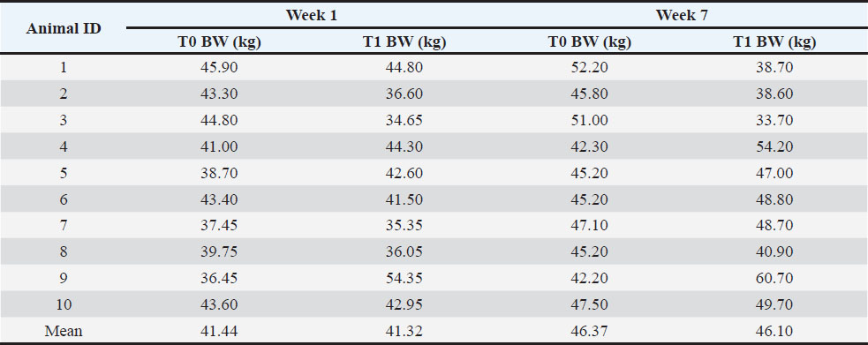Select the 47.10 value in row 7
The height and width of the screenshot is (345, 868).
[x=590, y=226]
